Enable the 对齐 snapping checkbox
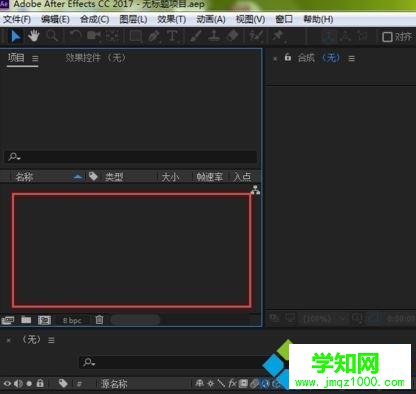 click(387, 37)
